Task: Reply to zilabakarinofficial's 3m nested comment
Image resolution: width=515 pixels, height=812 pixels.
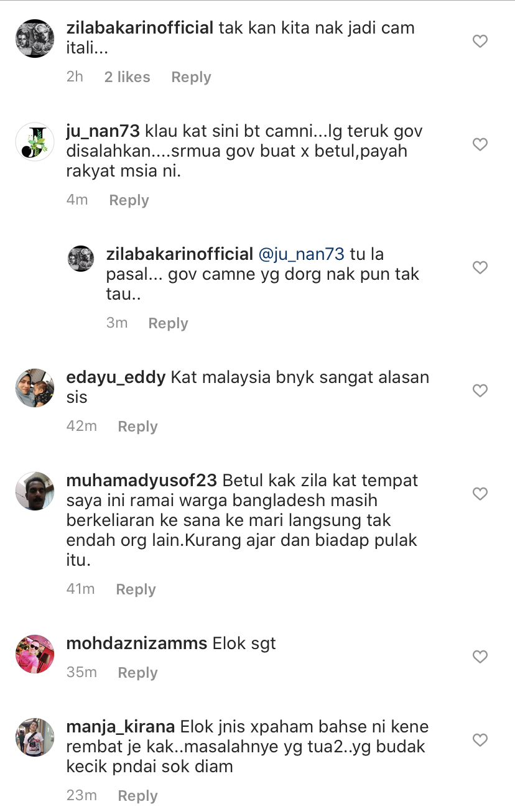Action: tap(168, 323)
